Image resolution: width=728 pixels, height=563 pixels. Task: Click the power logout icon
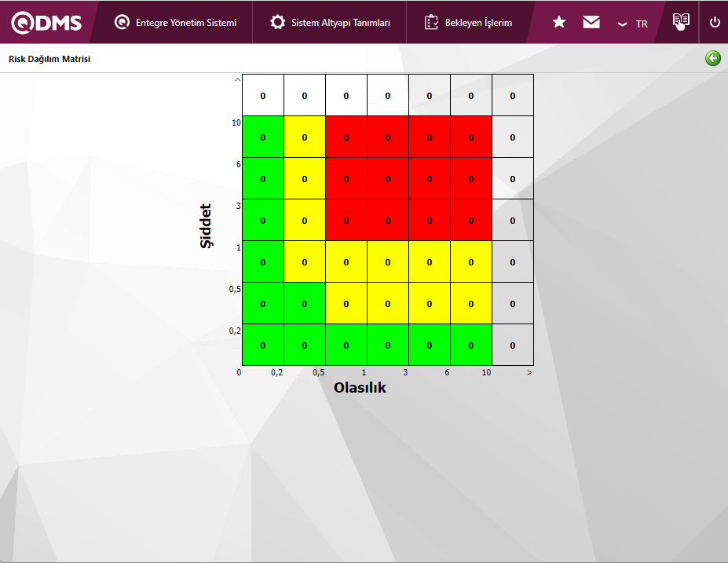point(715,22)
